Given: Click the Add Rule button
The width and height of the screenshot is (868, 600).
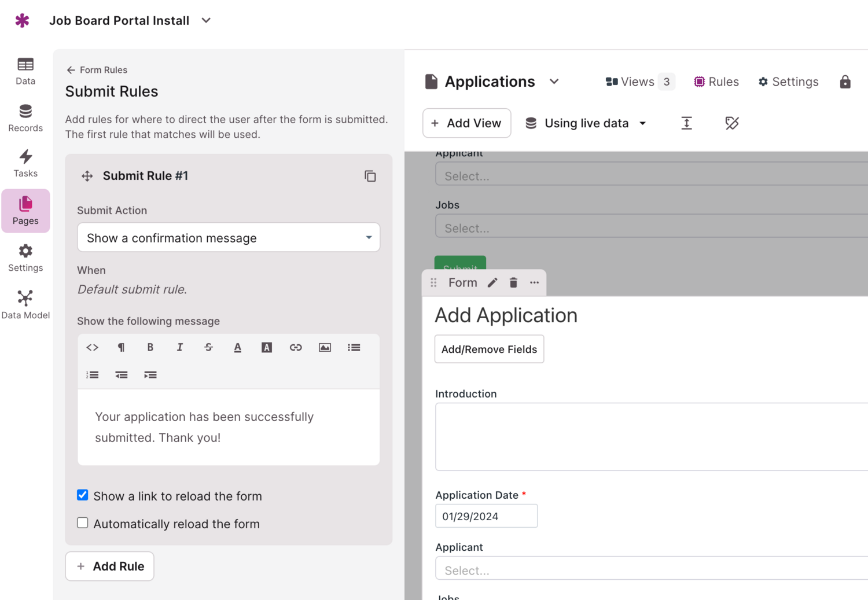Looking at the screenshot, I should click(110, 566).
